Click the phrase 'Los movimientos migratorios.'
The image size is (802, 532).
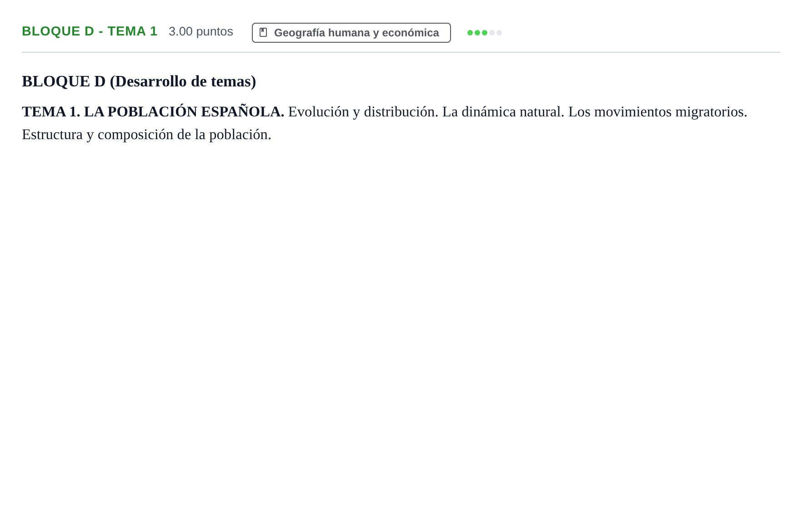pos(658,111)
